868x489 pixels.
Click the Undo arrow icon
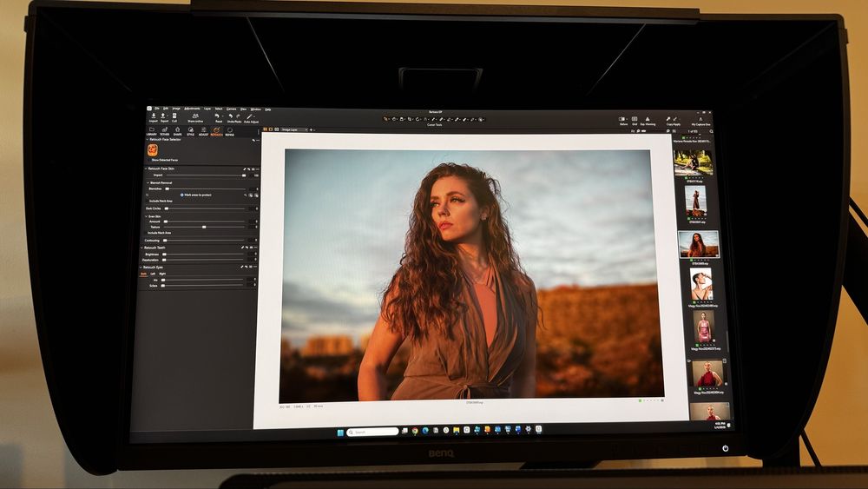231,116
